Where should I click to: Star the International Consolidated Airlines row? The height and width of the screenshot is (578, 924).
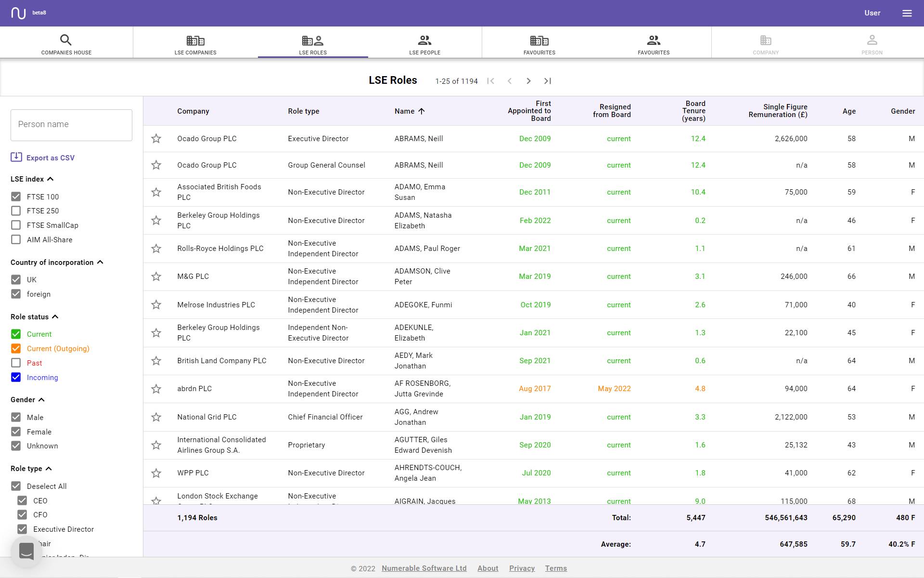[156, 445]
